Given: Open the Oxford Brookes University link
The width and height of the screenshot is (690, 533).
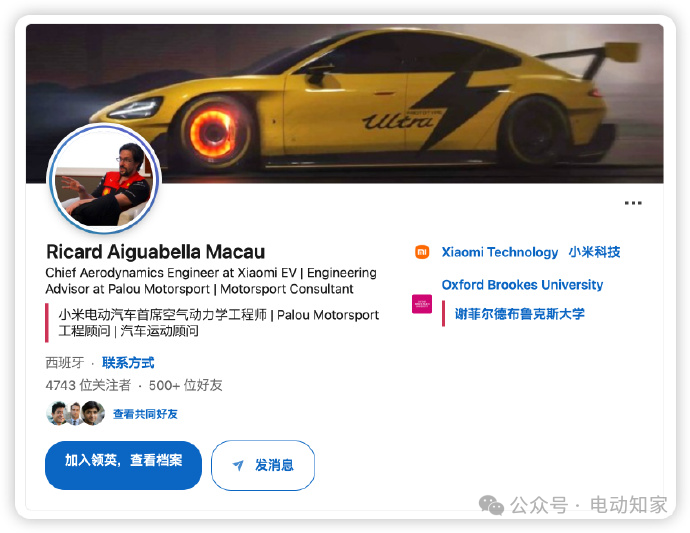Looking at the screenshot, I should click(x=522, y=285).
